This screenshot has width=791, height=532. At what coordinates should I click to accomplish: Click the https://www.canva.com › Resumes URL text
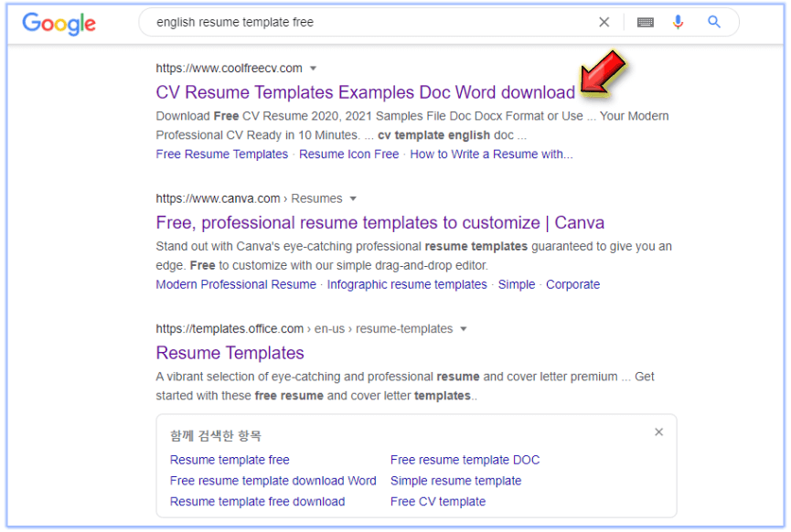(250, 198)
